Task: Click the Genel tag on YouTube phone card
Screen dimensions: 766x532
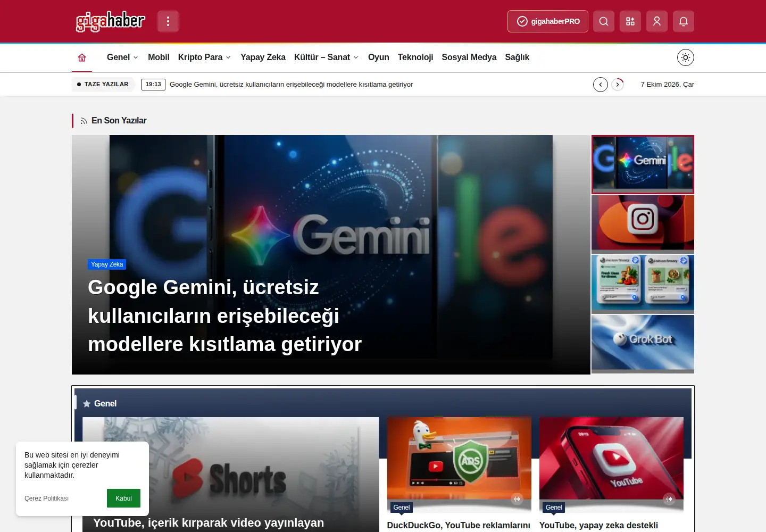Action: [x=554, y=508]
